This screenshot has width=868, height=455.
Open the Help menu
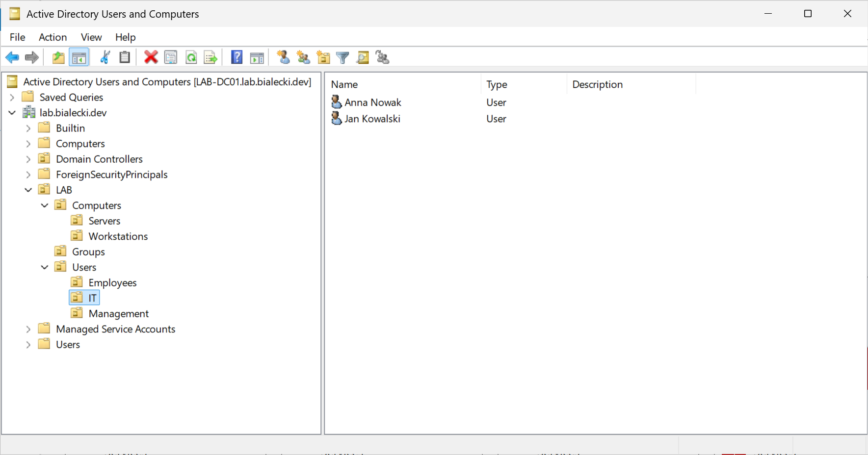pyautogui.click(x=125, y=37)
